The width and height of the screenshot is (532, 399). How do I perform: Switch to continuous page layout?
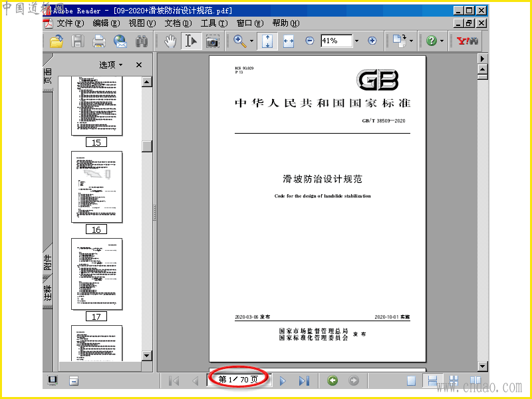click(433, 380)
